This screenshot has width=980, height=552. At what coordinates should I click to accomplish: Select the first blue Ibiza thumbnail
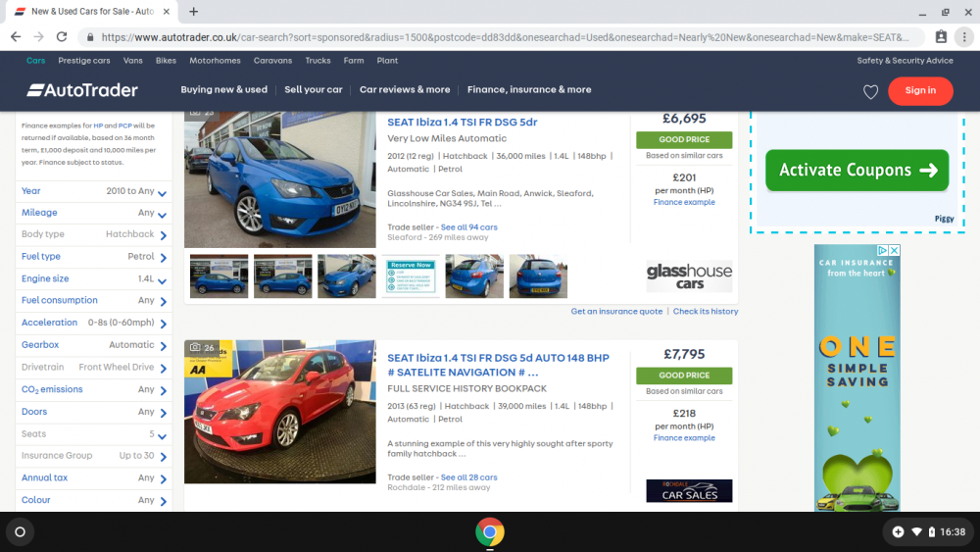pyautogui.click(x=219, y=276)
